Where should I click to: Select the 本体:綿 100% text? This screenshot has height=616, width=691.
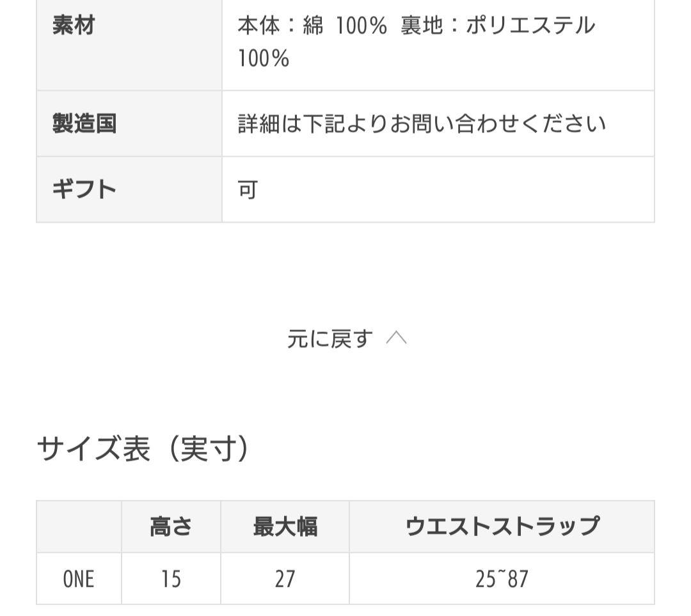(x=312, y=26)
